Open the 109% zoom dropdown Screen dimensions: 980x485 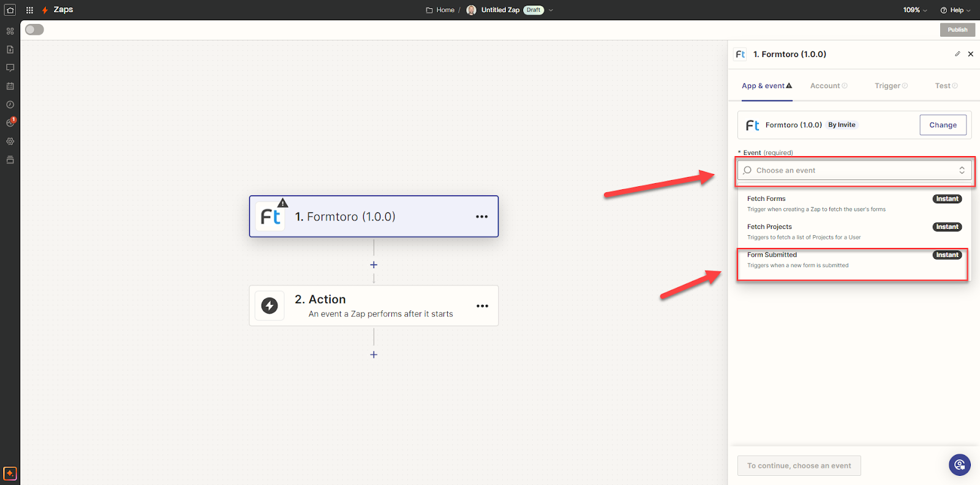point(915,10)
